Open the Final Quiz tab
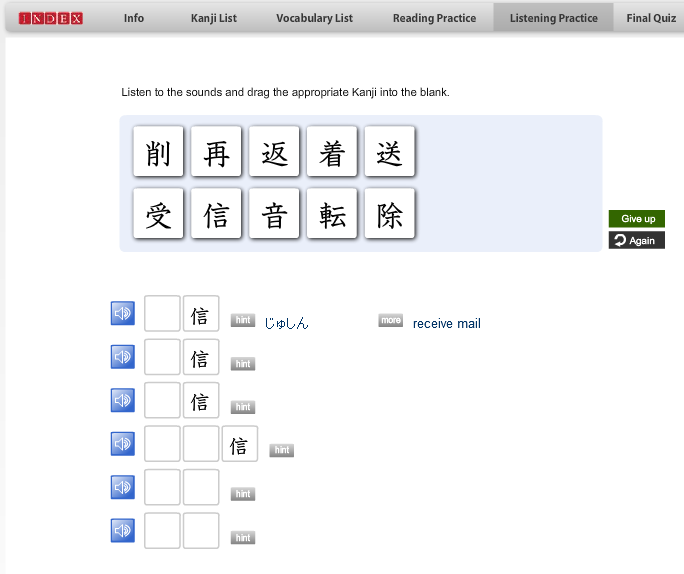The height and width of the screenshot is (574, 684). coord(651,18)
